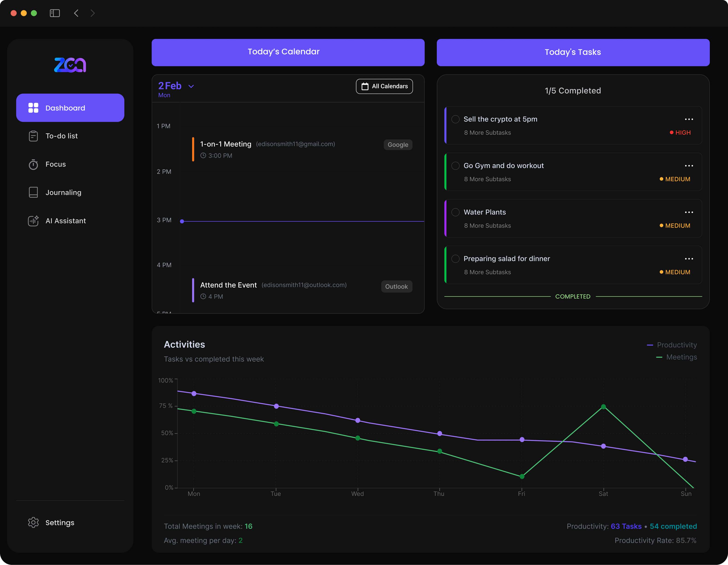Click the Mon Productivity data point
This screenshot has width=728, height=565.
click(x=194, y=393)
